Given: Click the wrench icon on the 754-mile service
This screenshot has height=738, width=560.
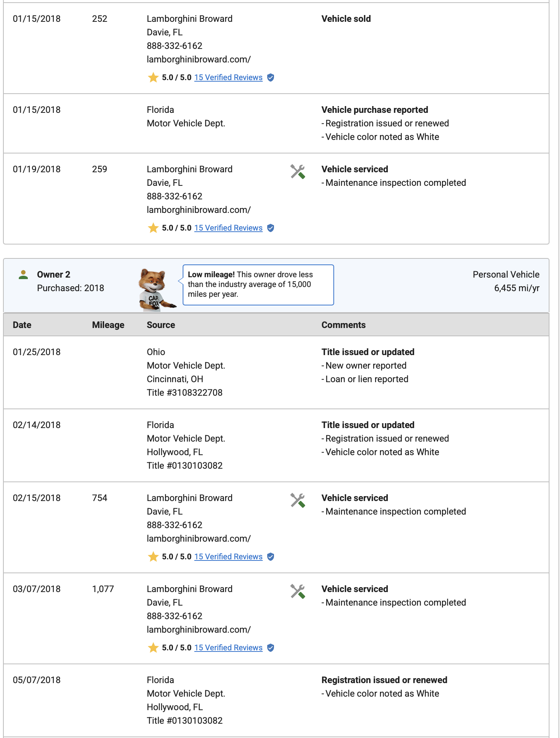Looking at the screenshot, I should pos(297,501).
